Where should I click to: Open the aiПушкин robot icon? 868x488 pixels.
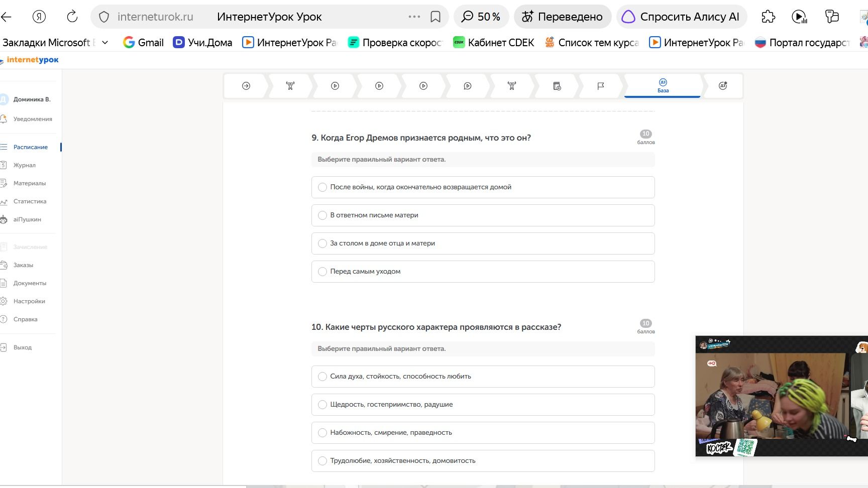coord(4,219)
